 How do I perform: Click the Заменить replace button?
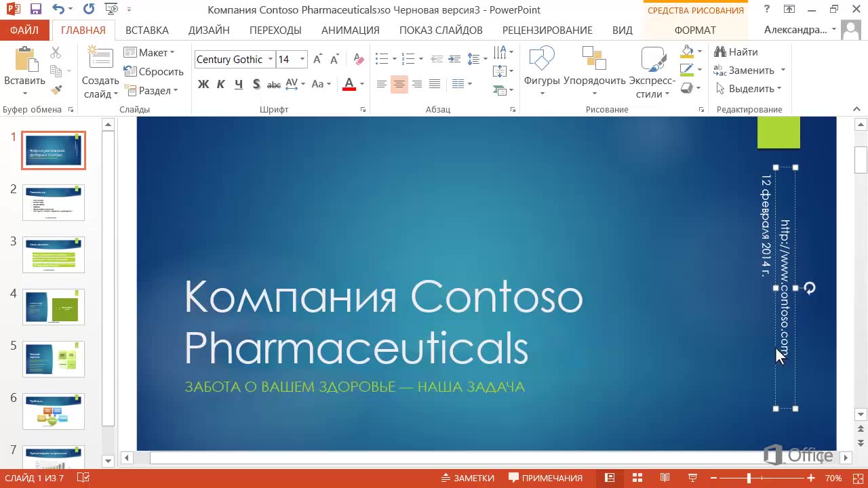745,70
